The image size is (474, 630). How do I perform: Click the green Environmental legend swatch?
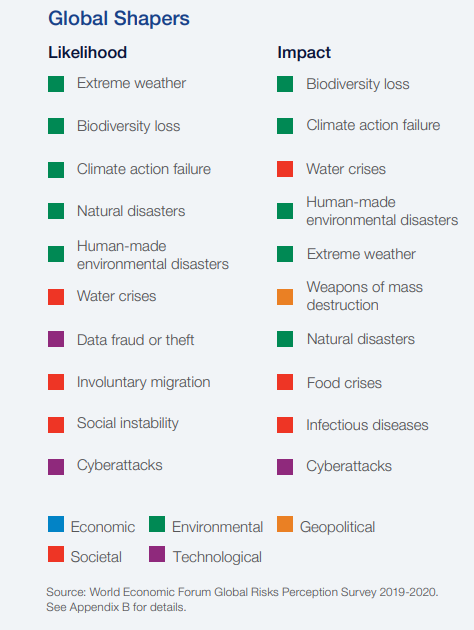157,524
